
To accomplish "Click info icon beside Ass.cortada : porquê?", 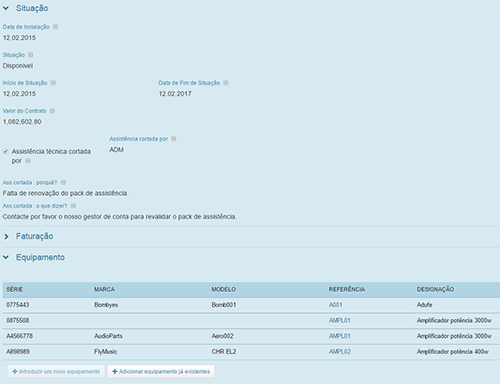I will click(x=63, y=182).
